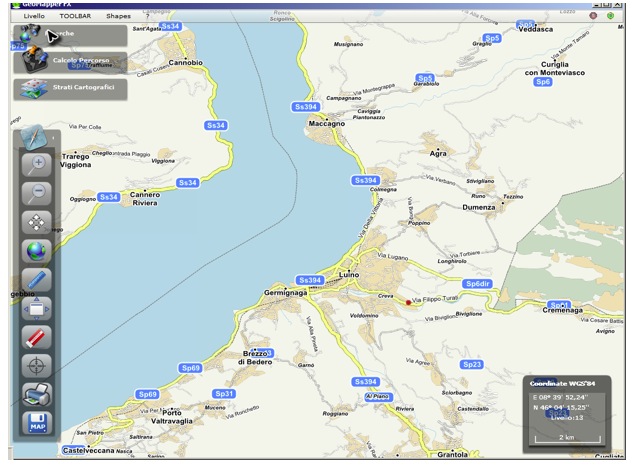This screenshot has height=468, width=637.
Task: Click the red marker at Via Filippo Turati
Action: click(408, 301)
